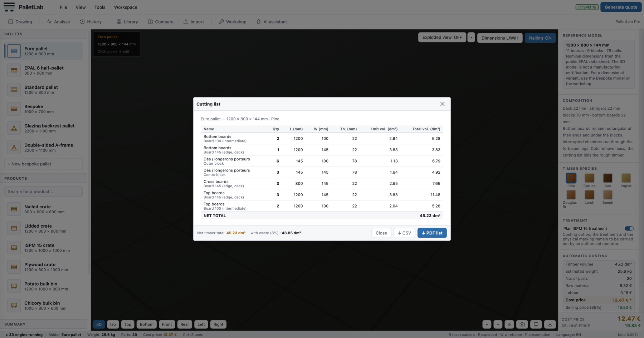Open the Dimensions L/W/H selector

499,38
